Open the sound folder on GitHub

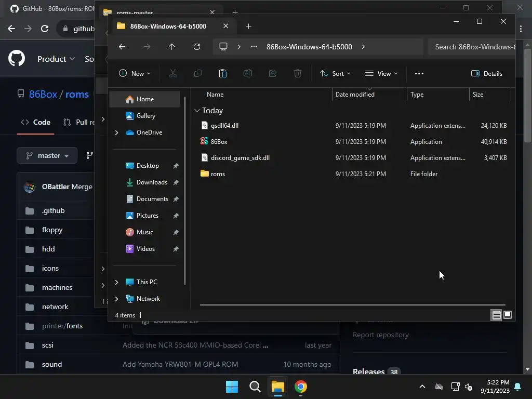[52, 364]
